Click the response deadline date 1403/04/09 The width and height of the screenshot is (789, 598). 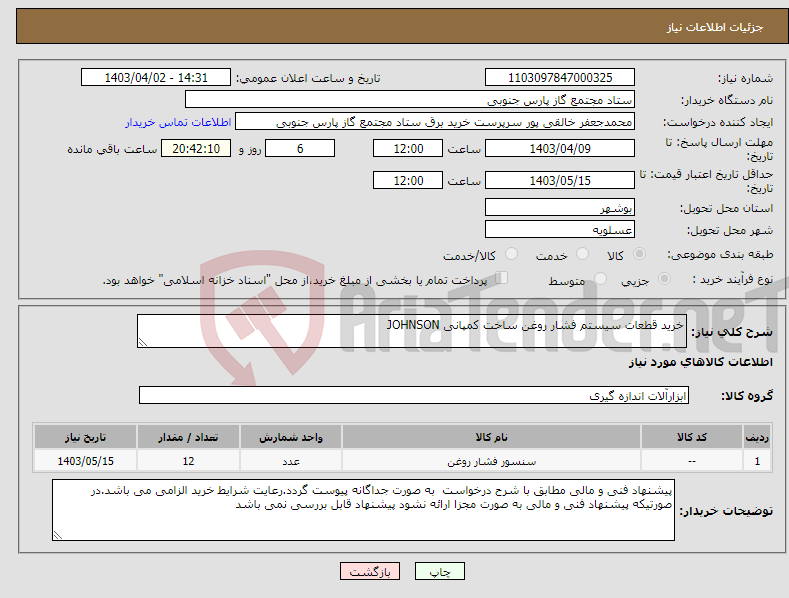pos(560,148)
